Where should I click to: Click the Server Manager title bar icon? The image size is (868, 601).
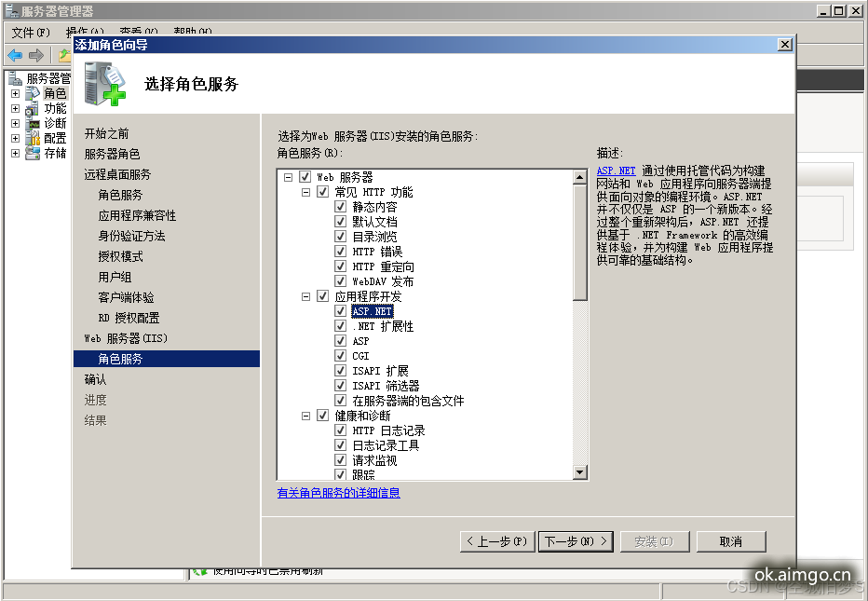11,10
